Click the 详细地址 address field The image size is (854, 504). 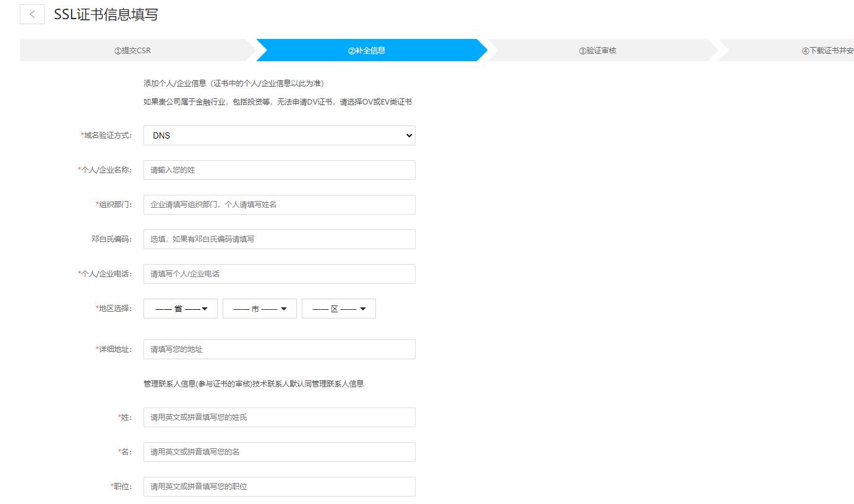coord(279,349)
